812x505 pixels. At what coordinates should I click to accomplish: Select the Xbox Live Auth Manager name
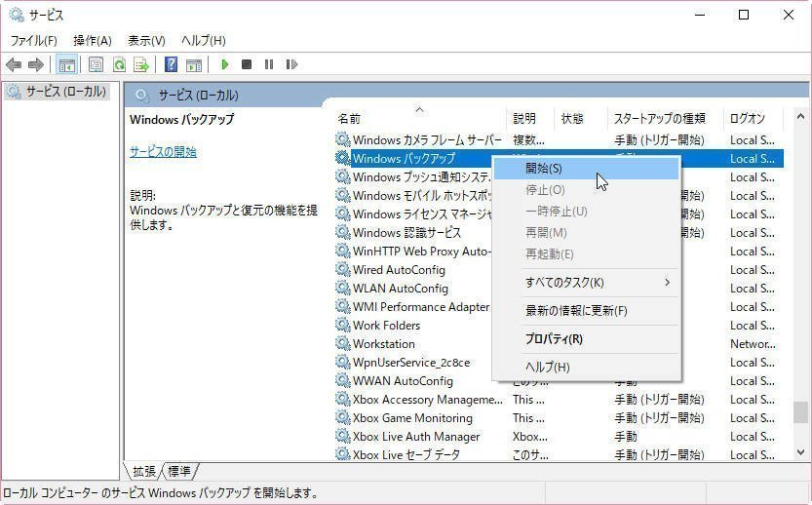tap(416, 437)
